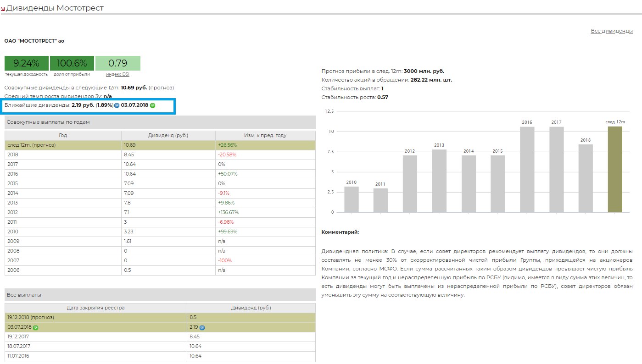Click the Изм. к пред. году column header
Viewport: 642px width, 364px height.
pos(265,135)
